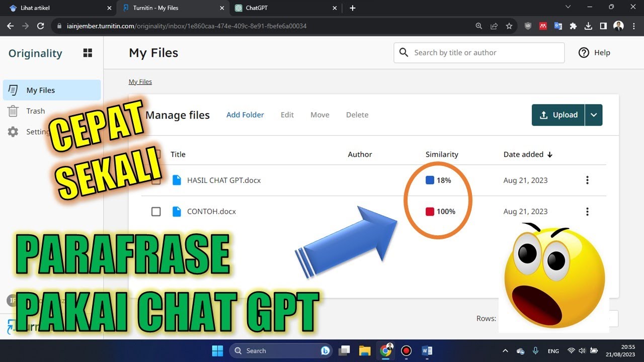Viewport: 644px width, 362px height.
Task: Bookmark this page with the star icon
Action: pyautogui.click(x=509, y=26)
